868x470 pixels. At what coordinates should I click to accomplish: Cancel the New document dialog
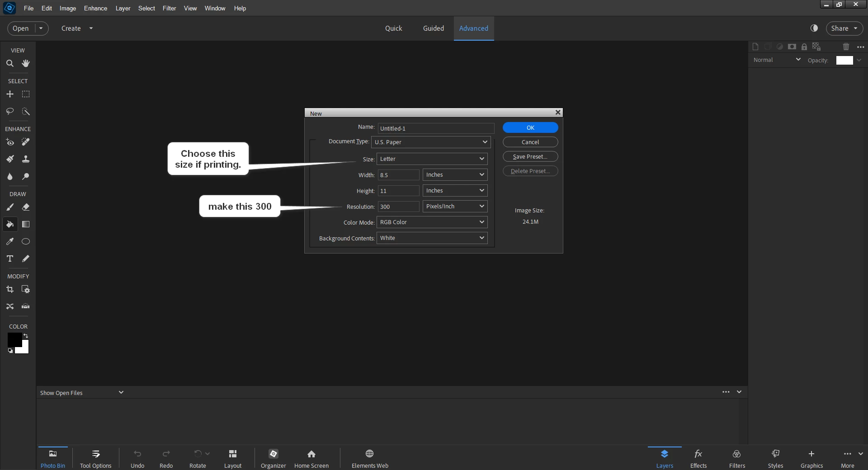pos(530,142)
